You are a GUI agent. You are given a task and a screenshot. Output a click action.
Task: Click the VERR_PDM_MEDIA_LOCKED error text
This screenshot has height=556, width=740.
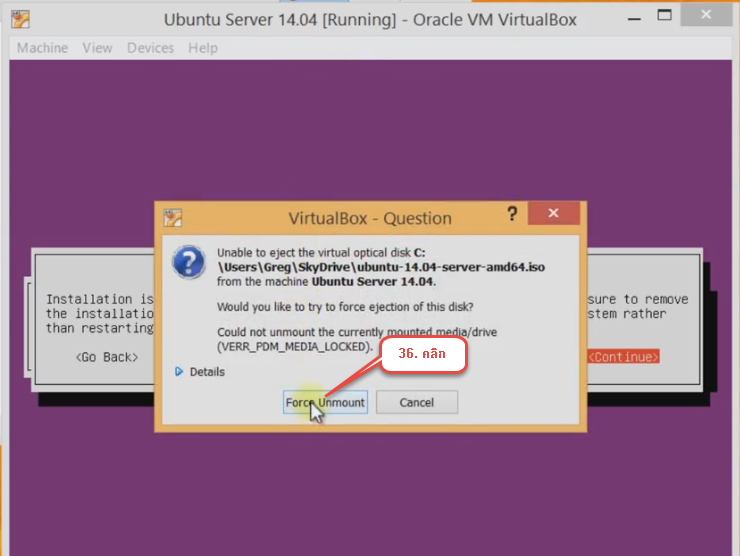pyautogui.click(x=294, y=347)
